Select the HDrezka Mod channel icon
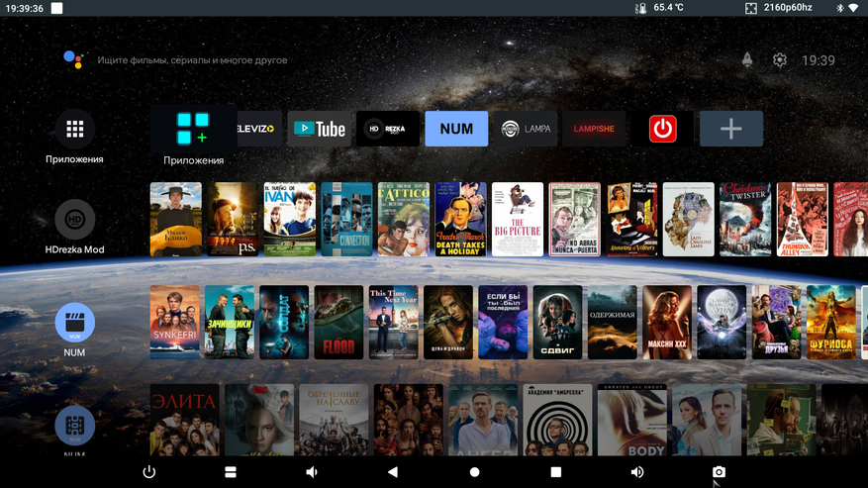868x488 pixels. pos(75,220)
